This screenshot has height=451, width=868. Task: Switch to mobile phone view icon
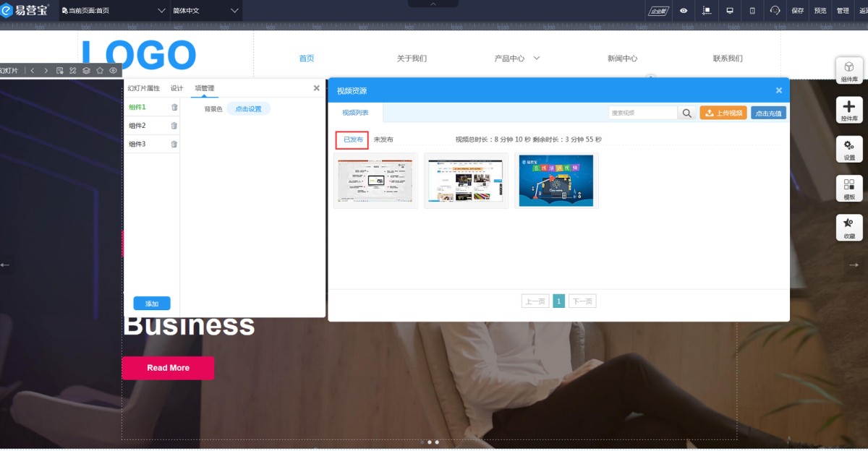752,11
